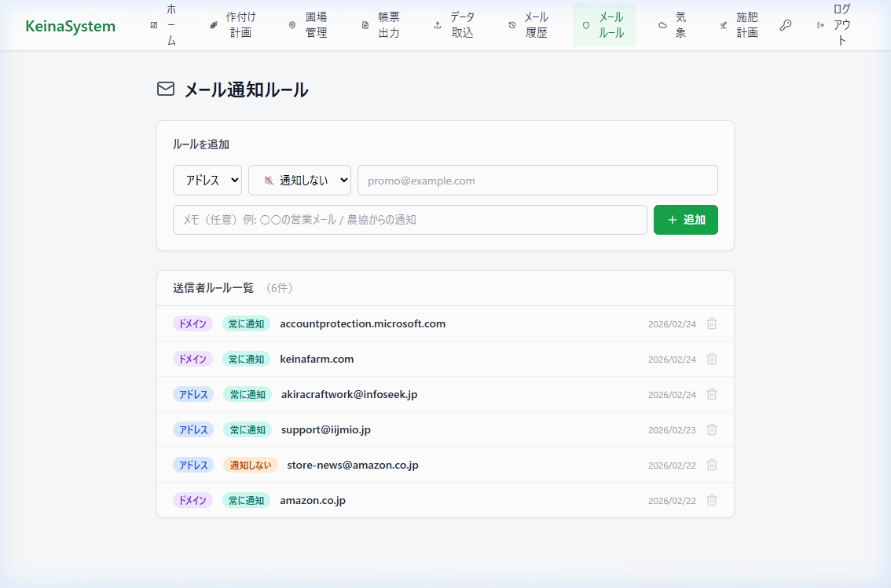Image resolution: width=891 pixels, height=588 pixels.
Task: Remove store-news@amazon.co.jp rule with trash icon
Action: click(x=712, y=465)
